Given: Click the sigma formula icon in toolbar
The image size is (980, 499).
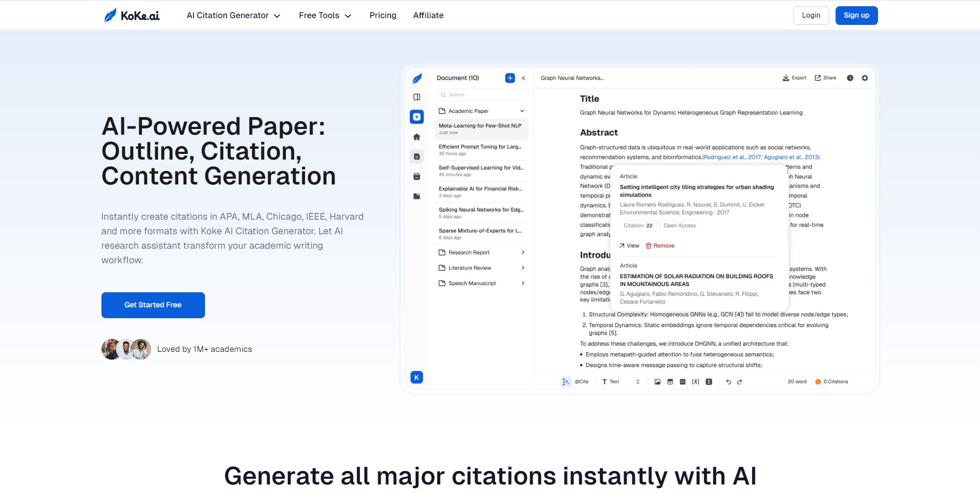Looking at the screenshot, I should click(x=709, y=382).
